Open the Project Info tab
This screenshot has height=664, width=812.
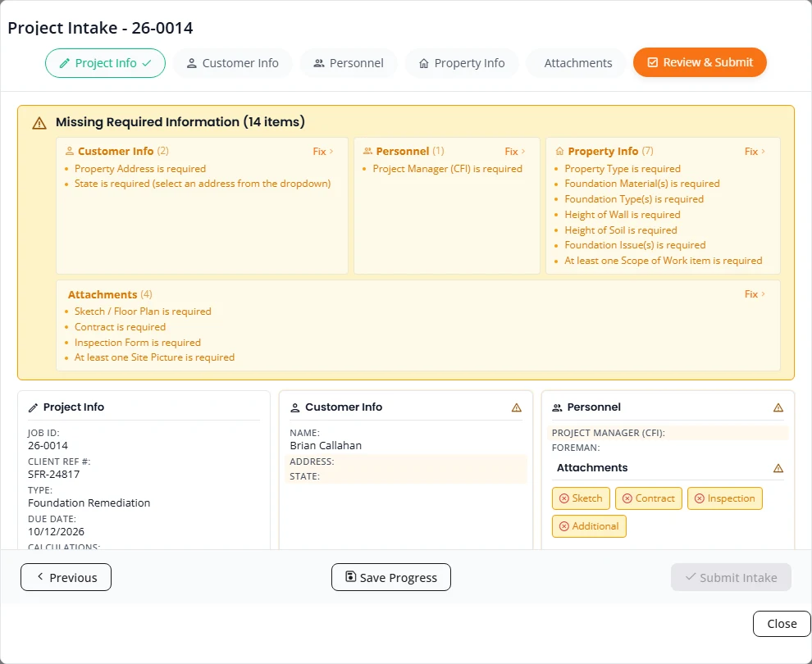tap(105, 63)
